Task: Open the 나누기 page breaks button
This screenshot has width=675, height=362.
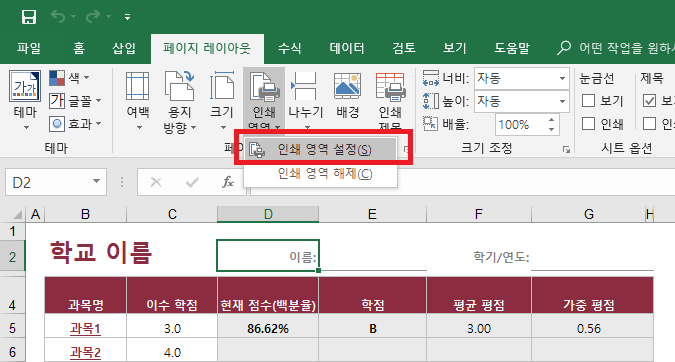Action: [x=305, y=101]
